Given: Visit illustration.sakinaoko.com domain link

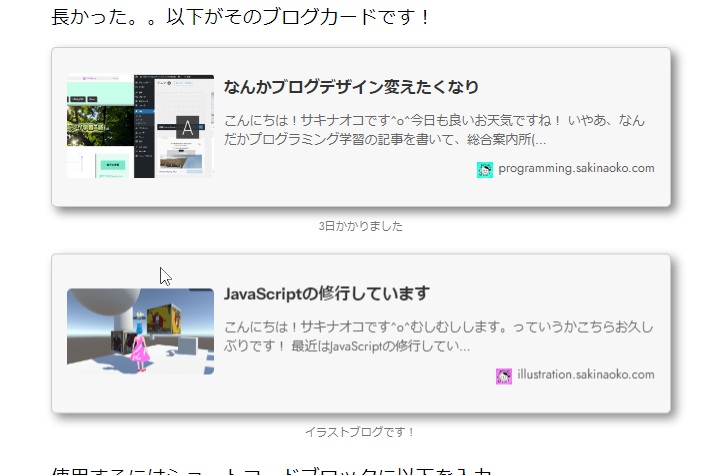Looking at the screenshot, I should [x=586, y=375].
